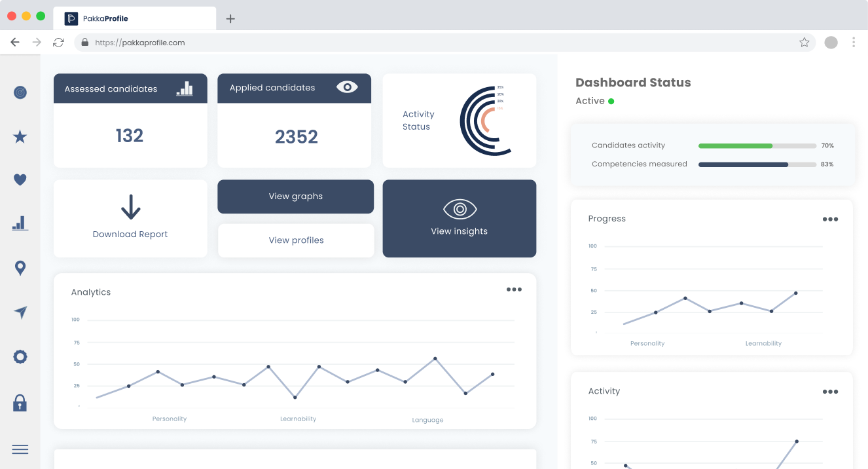Switch to the PakkaProfile browser tab
868x469 pixels.
coord(134,18)
